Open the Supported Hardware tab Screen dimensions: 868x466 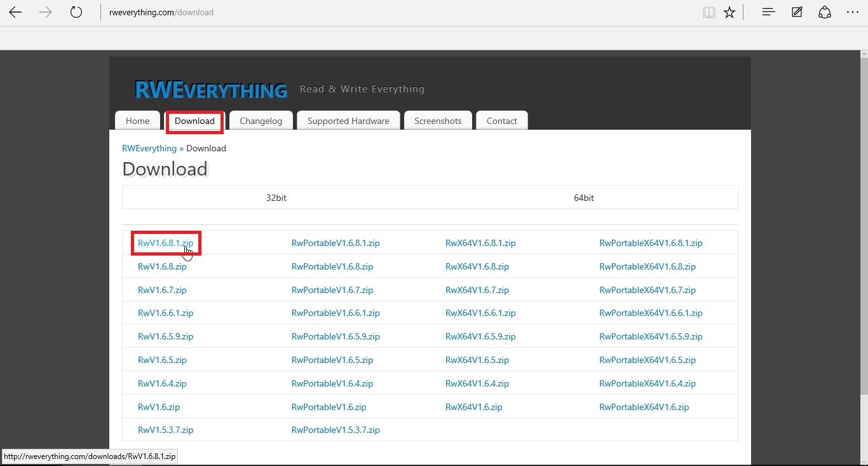[x=348, y=121]
